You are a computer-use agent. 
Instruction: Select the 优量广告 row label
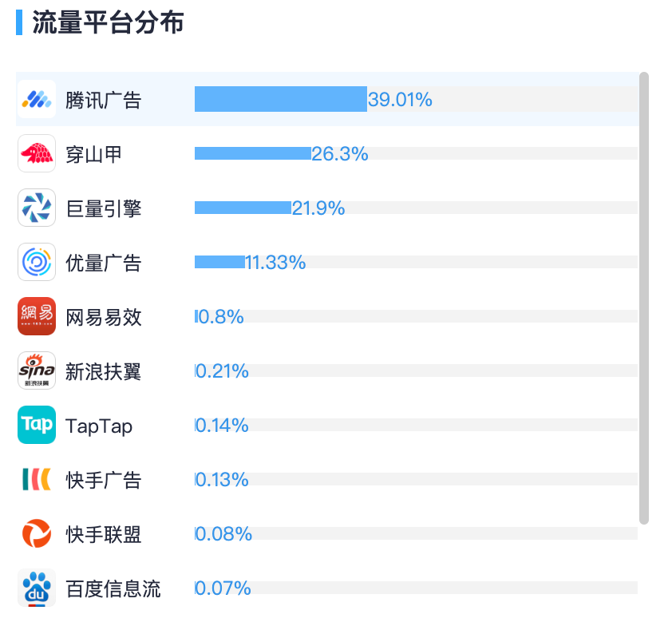pos(103,263)
